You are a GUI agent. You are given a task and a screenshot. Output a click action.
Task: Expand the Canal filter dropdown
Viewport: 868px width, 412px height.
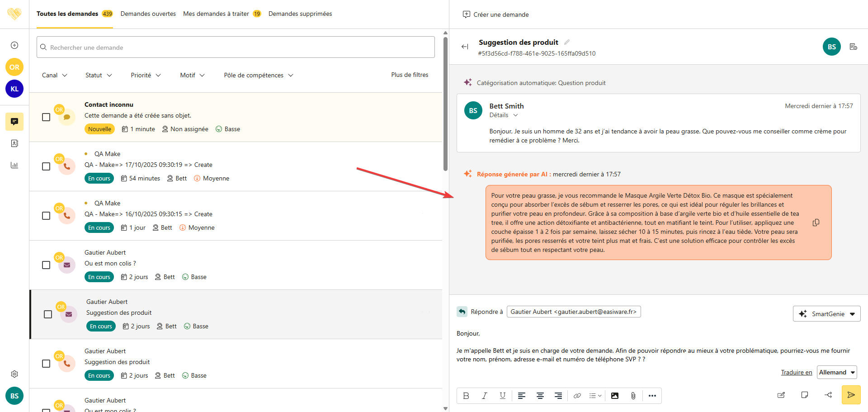click(x=54, y=75)
